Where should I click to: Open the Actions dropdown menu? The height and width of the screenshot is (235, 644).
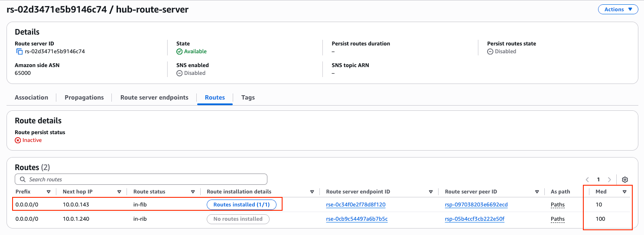(618, 10)
